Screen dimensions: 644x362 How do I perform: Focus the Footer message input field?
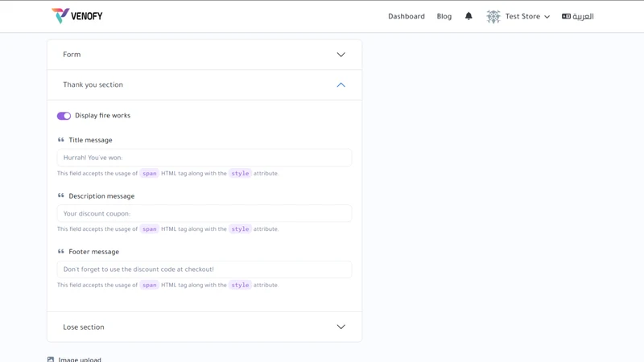click(x=204, y=269)
